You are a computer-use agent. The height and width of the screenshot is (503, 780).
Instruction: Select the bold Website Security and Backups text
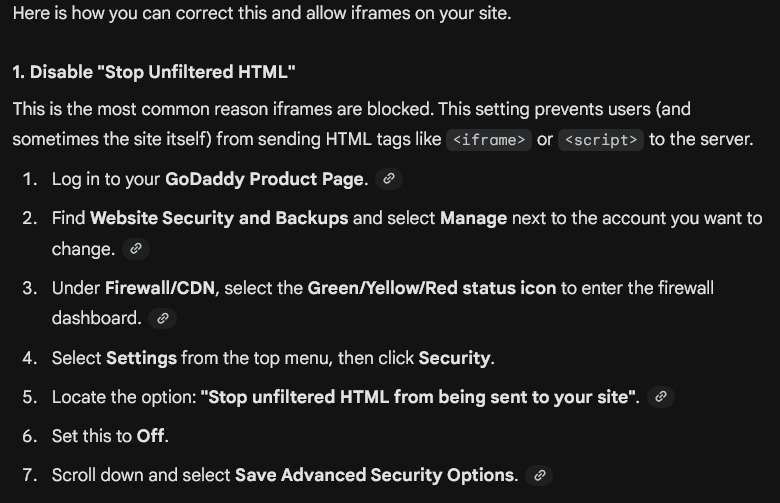[x=219, y=218]
